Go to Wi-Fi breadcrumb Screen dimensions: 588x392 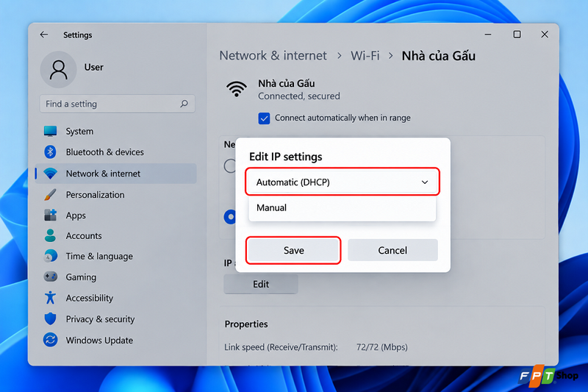pyautogui.click(x=365, y=55)
